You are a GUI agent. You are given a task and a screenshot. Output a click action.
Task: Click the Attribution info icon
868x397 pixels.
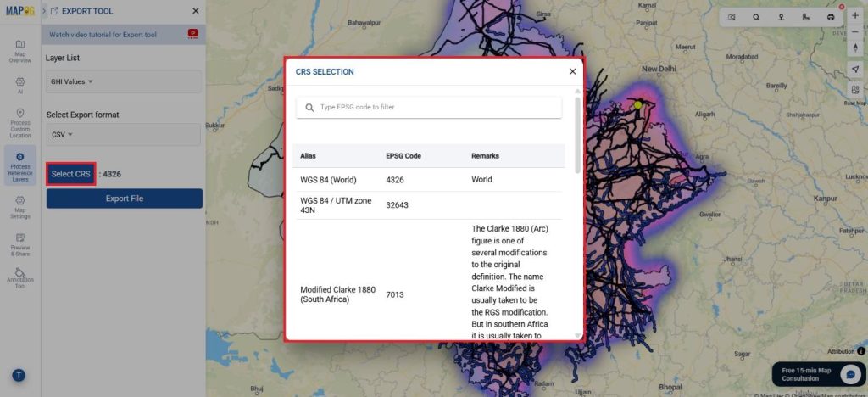coord(861,351)
